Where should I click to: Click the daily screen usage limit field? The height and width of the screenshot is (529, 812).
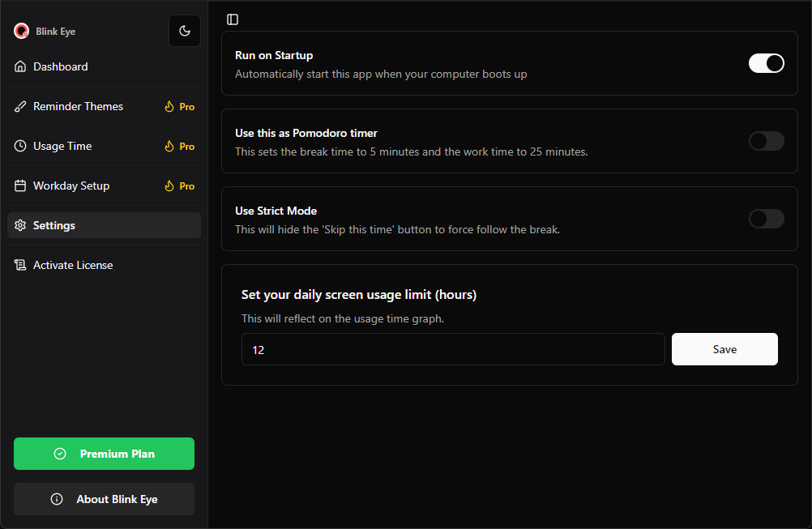(x=453, y=349)
